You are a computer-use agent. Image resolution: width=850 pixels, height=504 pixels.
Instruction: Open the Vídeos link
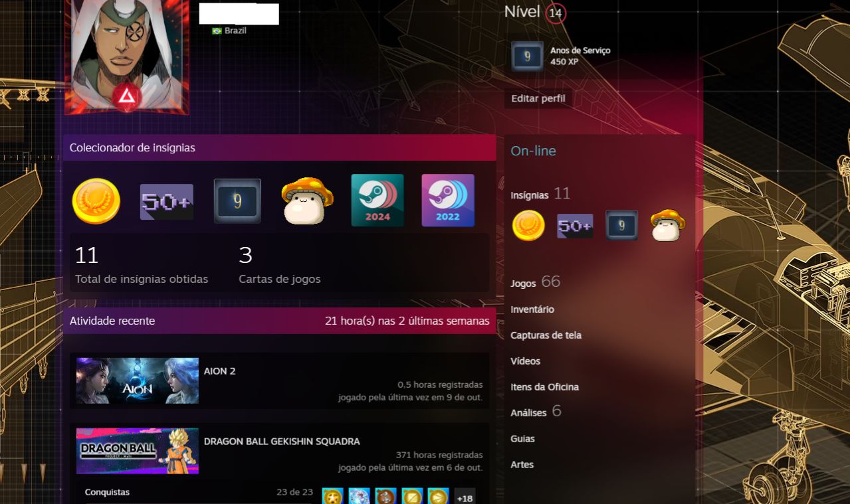pos(525,361)
